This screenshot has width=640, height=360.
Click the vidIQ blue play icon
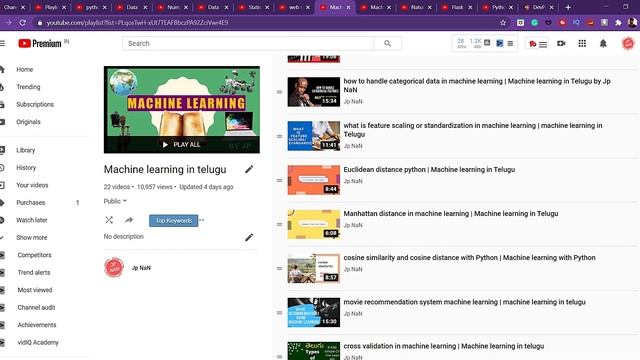(499, 43)
